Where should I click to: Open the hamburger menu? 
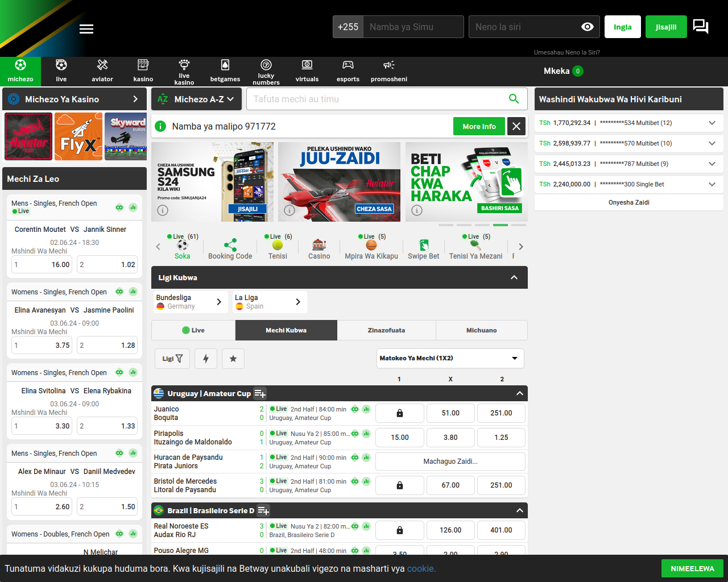[x=86, y=29]
